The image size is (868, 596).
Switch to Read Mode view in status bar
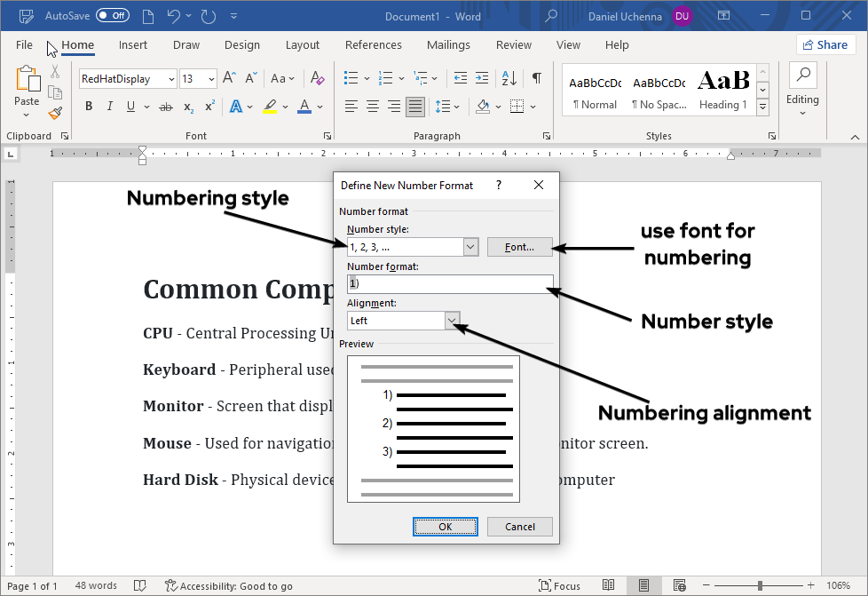click(608, 585)
